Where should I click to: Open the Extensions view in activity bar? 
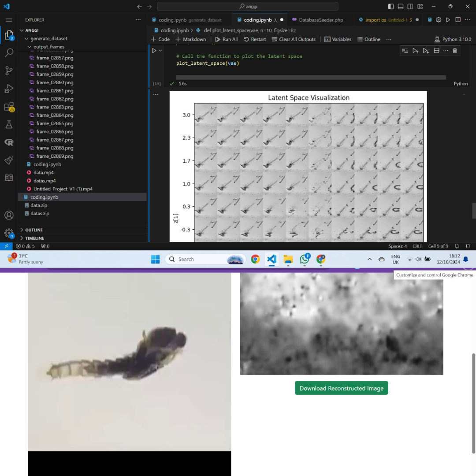9,107
